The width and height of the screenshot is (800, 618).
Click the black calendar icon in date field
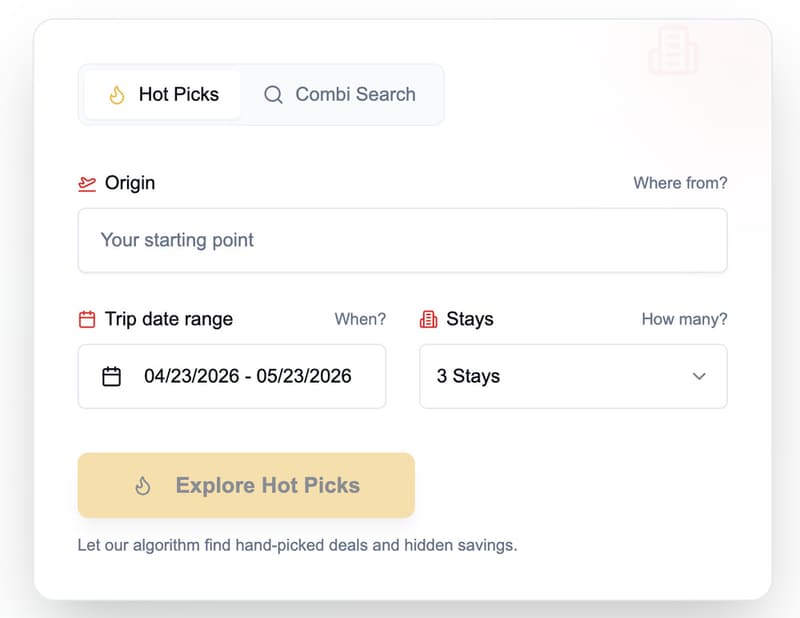[112, 377]
